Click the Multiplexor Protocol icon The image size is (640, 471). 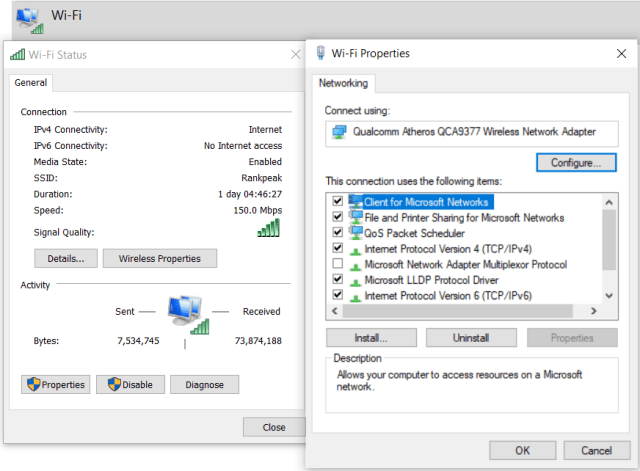356,266
